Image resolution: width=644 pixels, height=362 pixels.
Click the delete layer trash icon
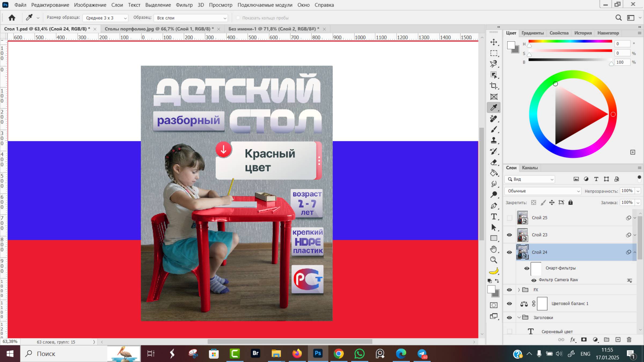pyautogui.click(x=630, y=339)
